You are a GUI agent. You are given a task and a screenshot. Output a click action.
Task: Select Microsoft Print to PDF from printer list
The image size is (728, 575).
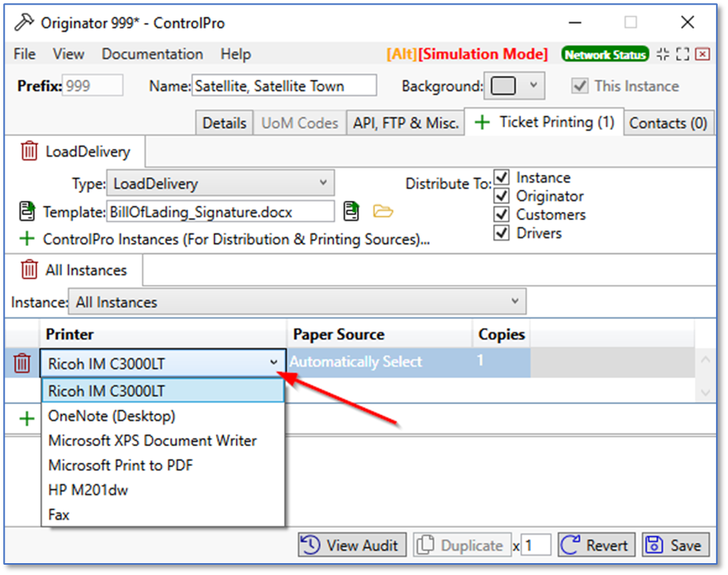(120, 465)
